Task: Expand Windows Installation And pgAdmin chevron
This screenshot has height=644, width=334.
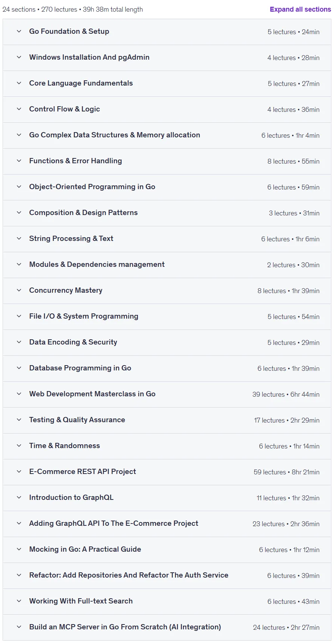Action: pyautogui.click(x=19, y=57)
